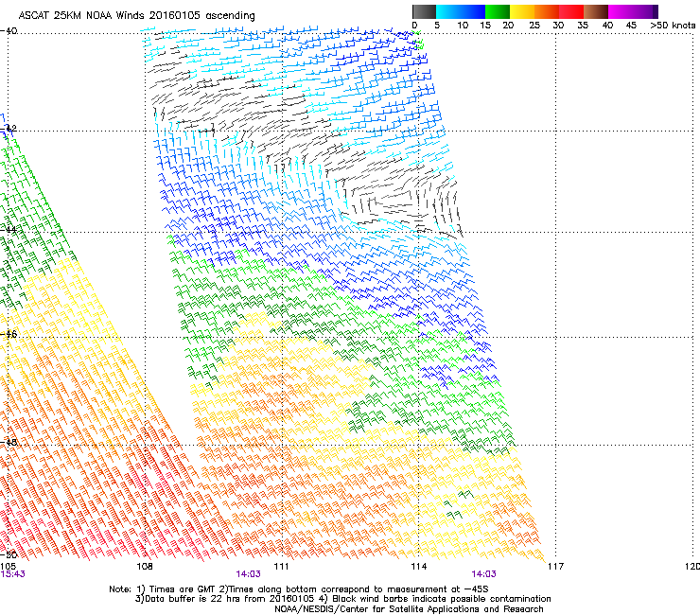Click the dark purple >50 knots legend segment
The width and height of the screenshot is (700, 615).
pyautogui.click(x=656, y=11)
